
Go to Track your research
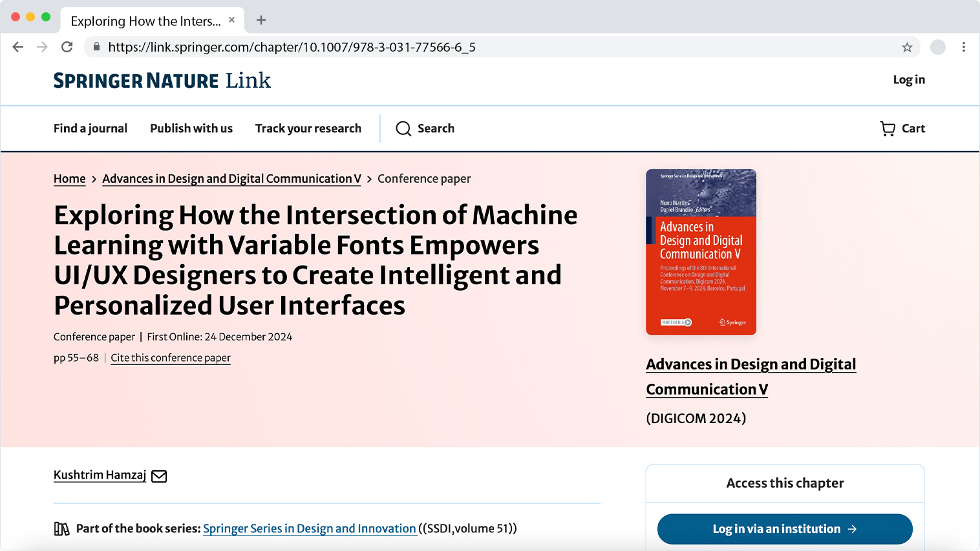(x=308, y=129)
